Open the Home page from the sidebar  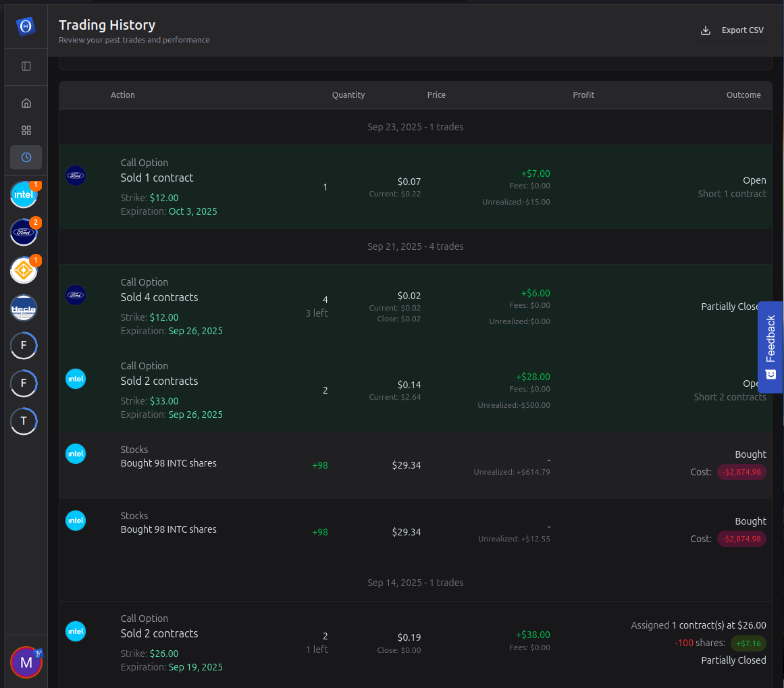tap(26, 103)
